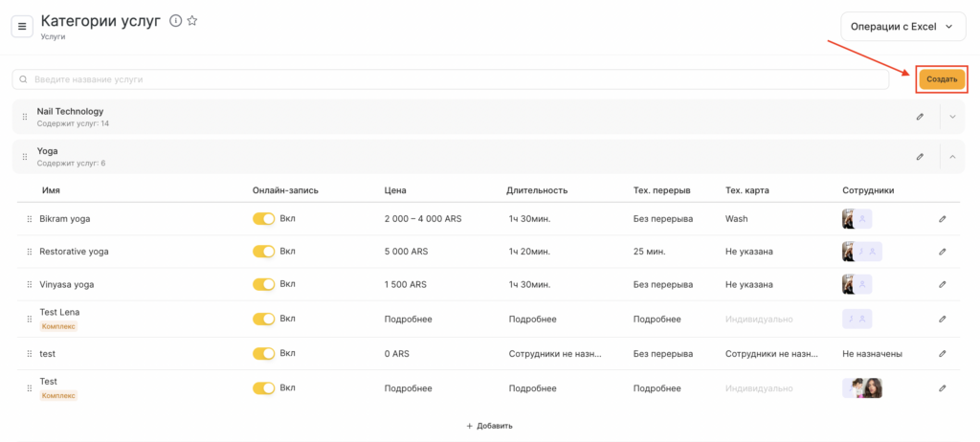Disable online booking for Restorative yoga
Viewport: 980px width, 442px height.
coord(263,252)
